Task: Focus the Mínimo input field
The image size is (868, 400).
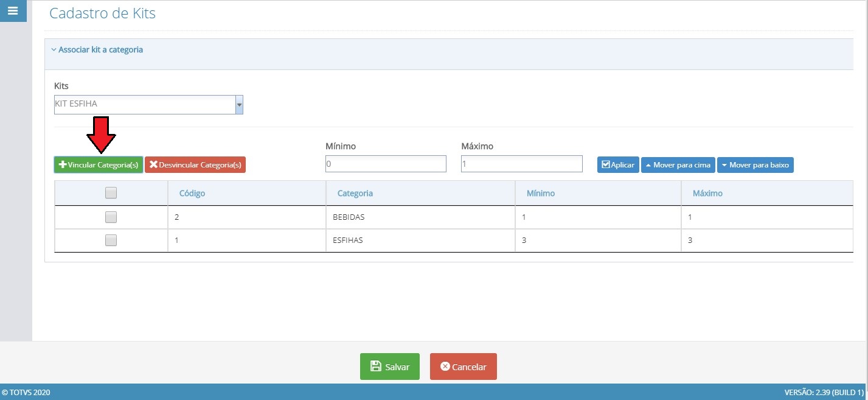Action: (386, 164)
